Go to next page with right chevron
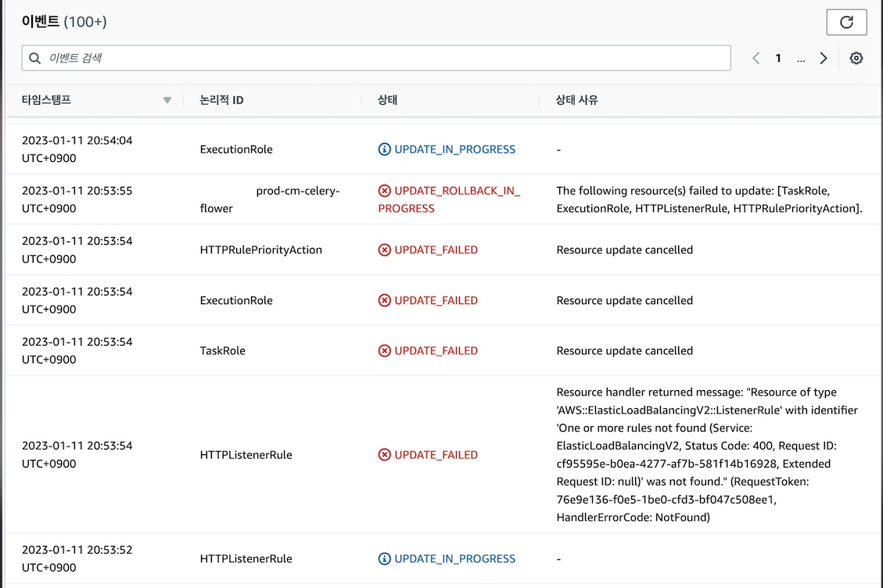 (823, 58)
